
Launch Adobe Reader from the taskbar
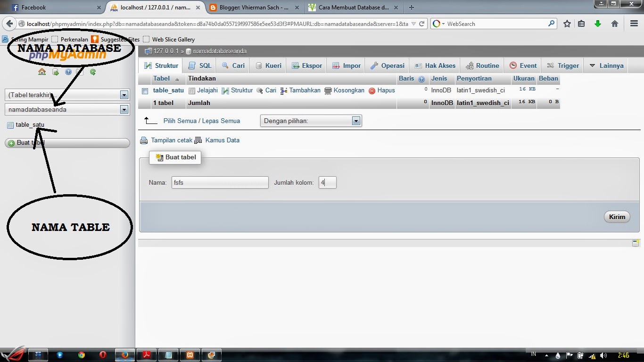pyautogui.click(x=146, y=355)
